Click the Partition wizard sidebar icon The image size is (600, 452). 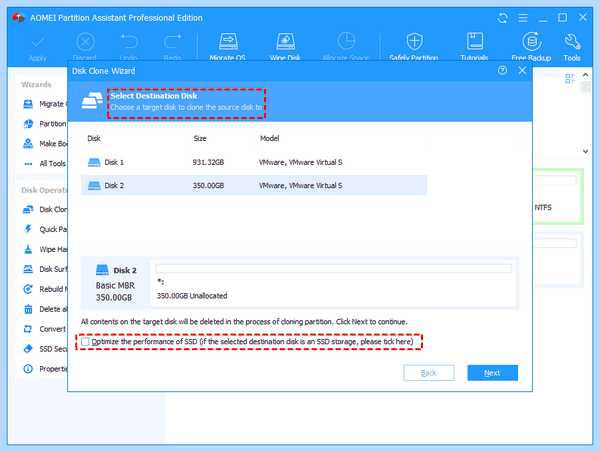click(x=28, y=124)
